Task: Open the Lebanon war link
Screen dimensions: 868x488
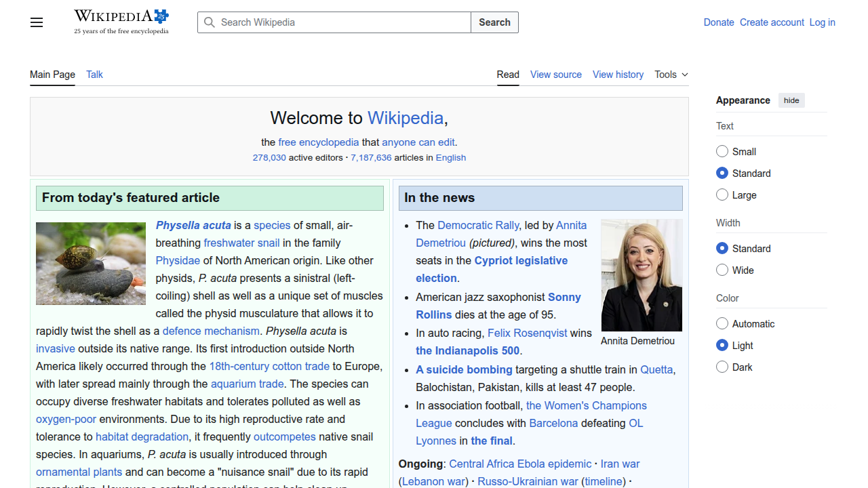Action: click(433, 481)
